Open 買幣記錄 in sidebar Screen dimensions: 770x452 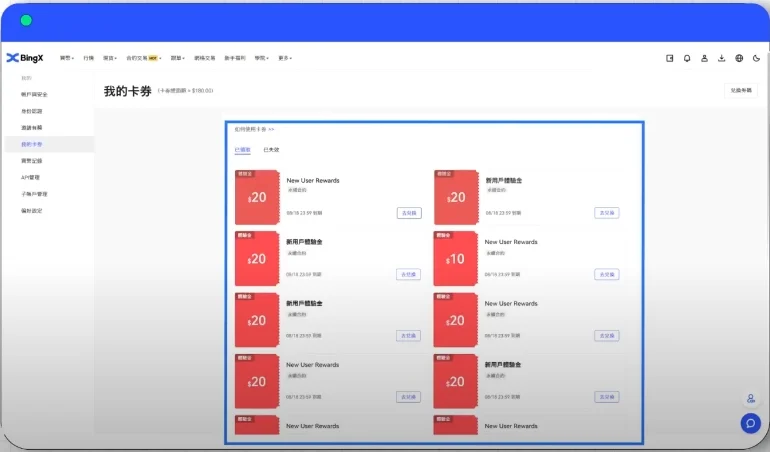31,161
